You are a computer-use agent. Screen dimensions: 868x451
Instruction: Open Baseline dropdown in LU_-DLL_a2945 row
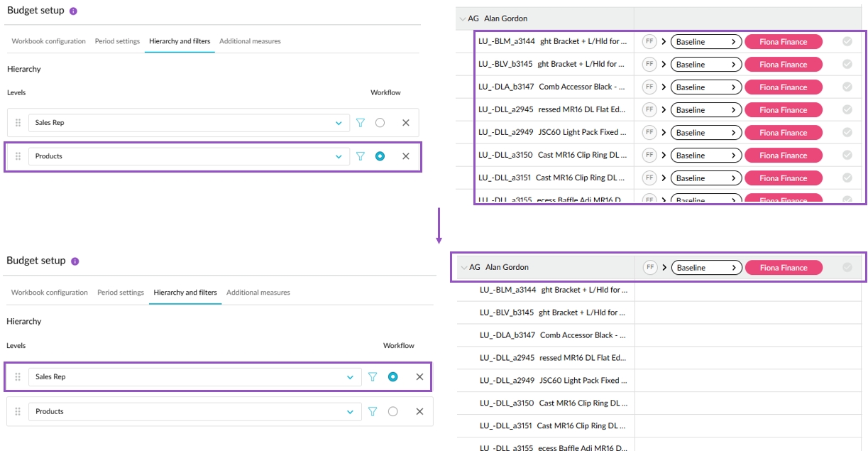click(705, 110)
